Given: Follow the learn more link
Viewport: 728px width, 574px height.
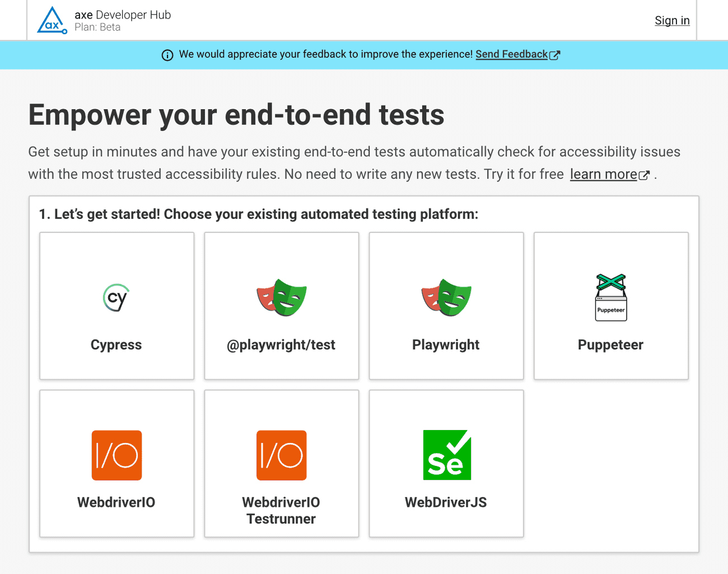Looking at the screenshot, I should click(x=603, y=174).
